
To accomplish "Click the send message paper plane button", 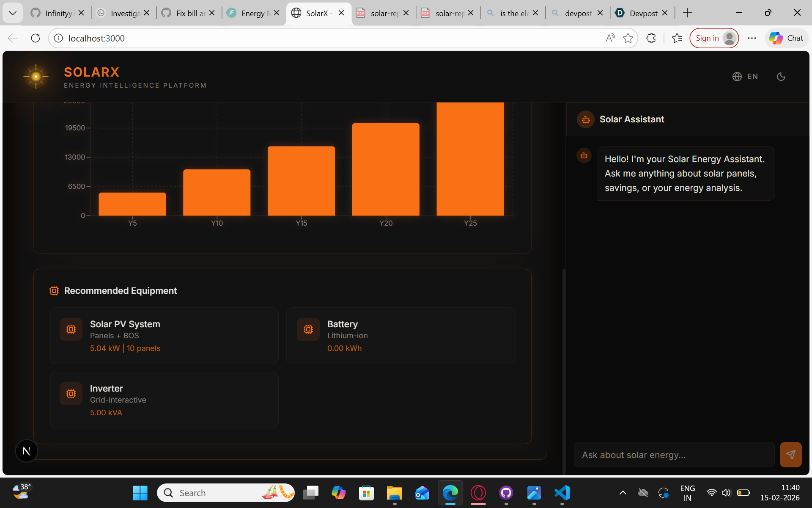I will (790, 455).
